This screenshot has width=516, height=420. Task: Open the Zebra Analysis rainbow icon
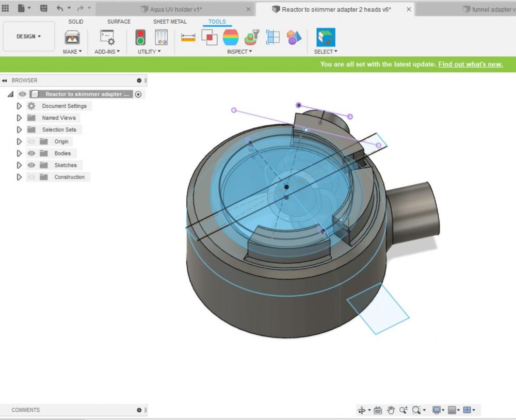click(231, 37)
